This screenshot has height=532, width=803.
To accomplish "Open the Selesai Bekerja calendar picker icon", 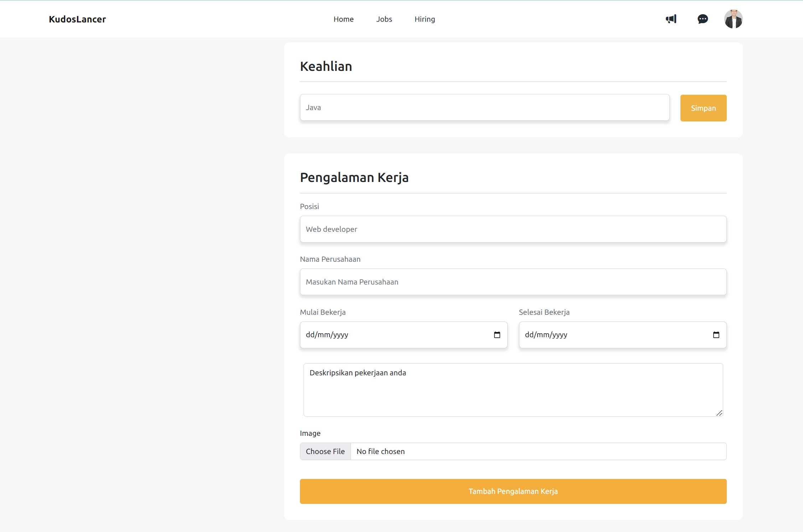I will tap(716, 335).
